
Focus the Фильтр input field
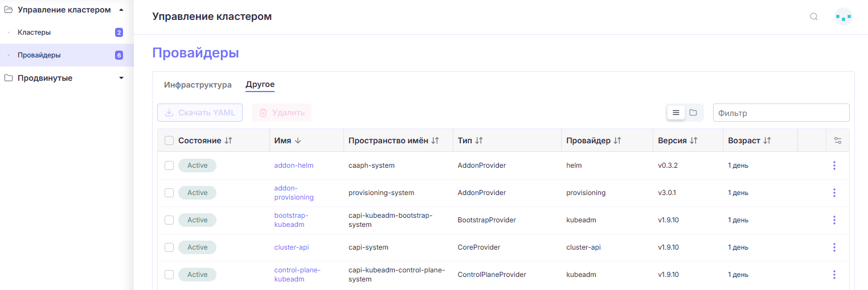781,113
